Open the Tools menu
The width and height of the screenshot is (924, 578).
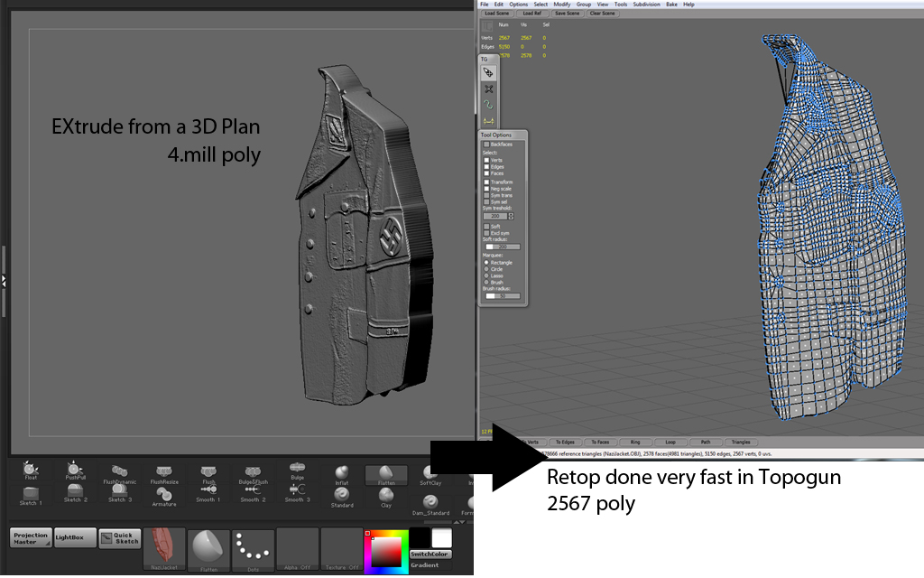tap(621, 5)
